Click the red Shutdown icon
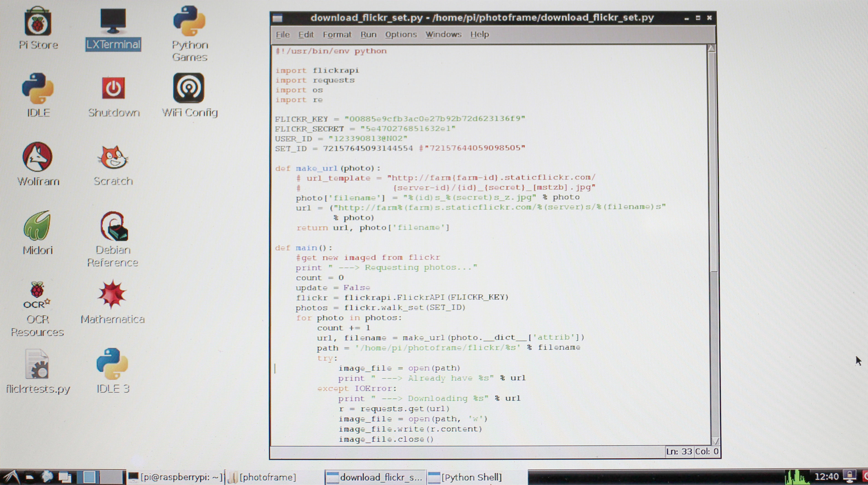 [113, 88]
